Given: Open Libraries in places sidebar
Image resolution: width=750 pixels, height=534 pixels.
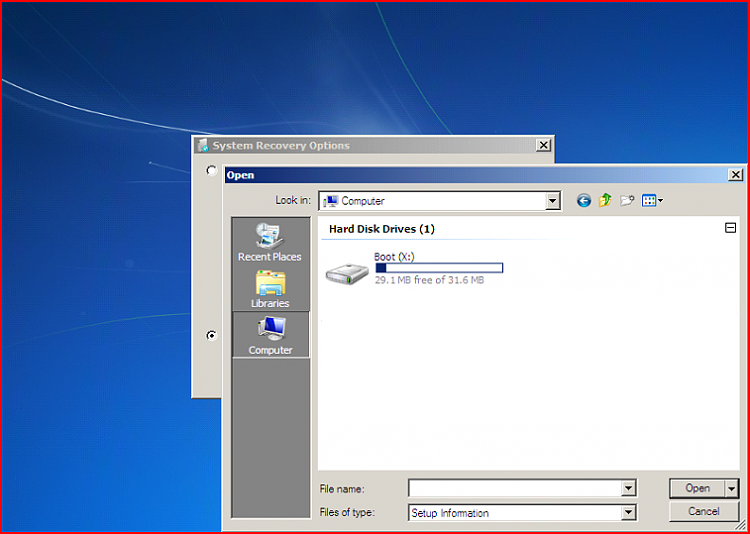Looking at the screenshot, I should pos(270,289).
